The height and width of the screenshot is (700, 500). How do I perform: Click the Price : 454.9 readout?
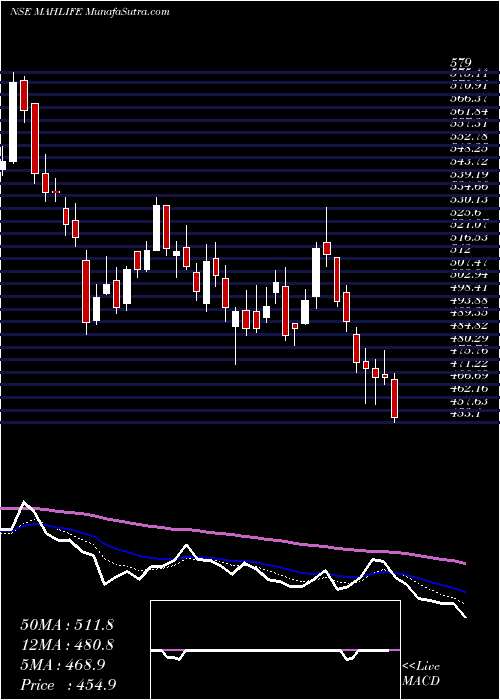[69, 685]
